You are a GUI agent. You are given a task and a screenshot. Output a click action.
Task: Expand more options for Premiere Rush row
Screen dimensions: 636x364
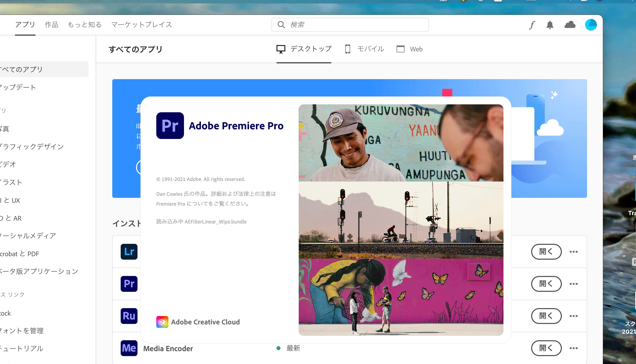pos(573,316)
